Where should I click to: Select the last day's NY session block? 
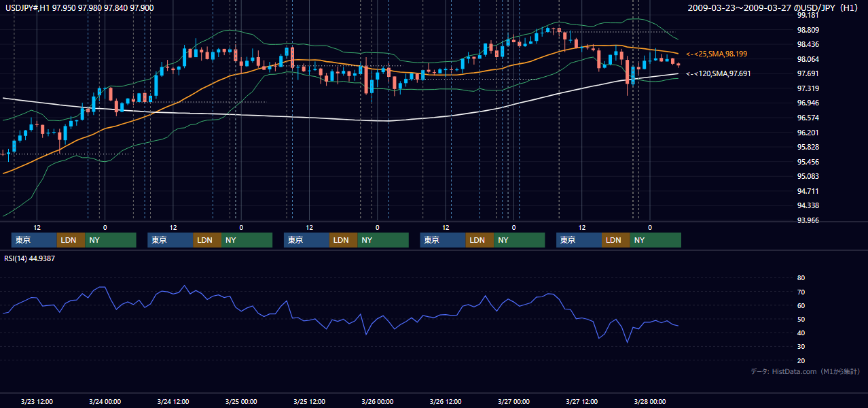[655, 240]
